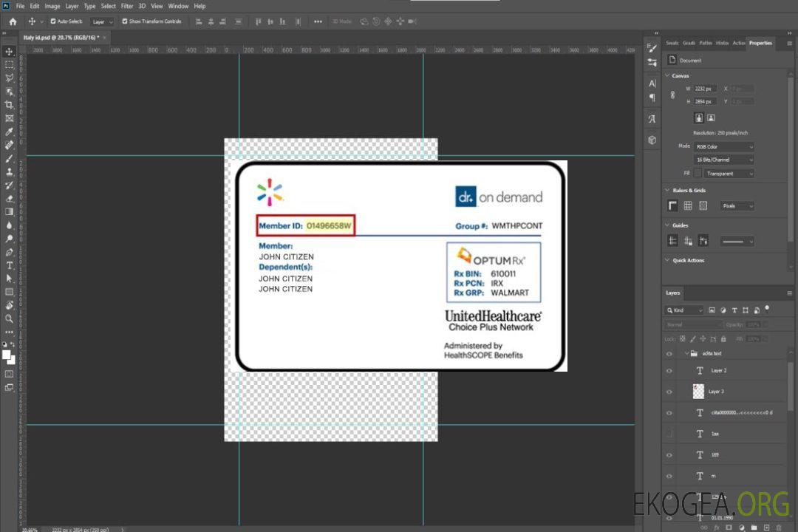Open the RGB Color mode dropdown
The image size is (798, 532).
[723, 146]
